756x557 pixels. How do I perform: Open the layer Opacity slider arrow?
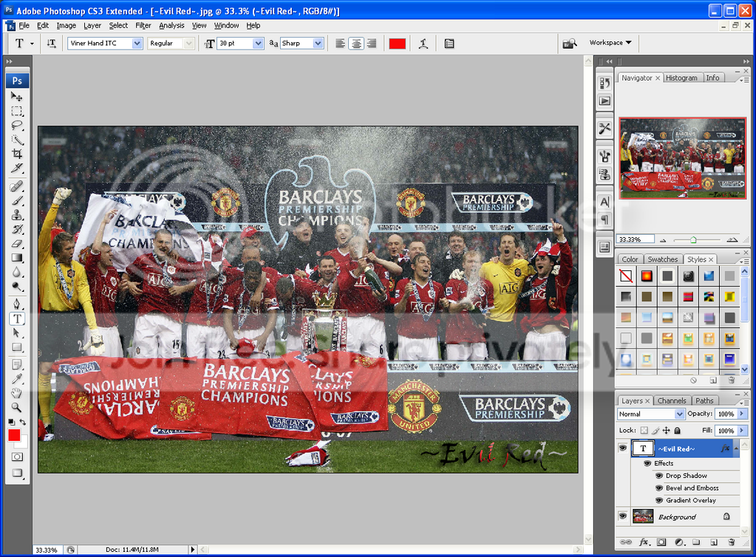click(741, 414)
